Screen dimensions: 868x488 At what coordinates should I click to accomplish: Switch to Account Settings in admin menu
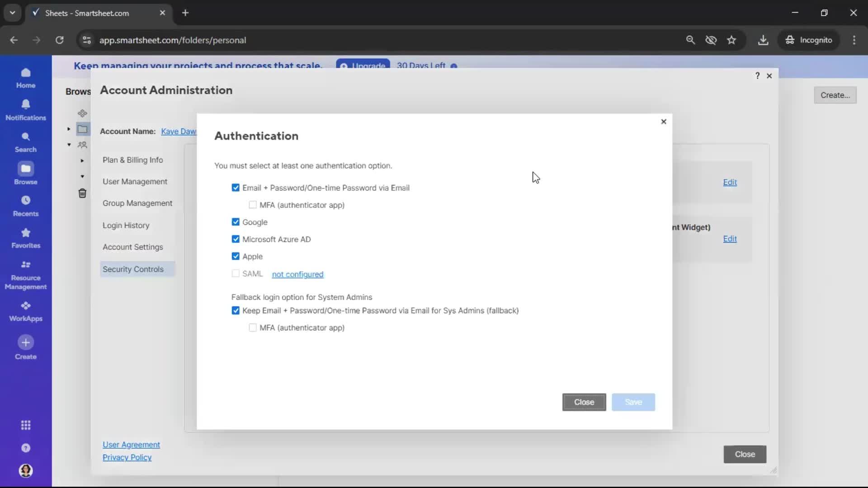click(133, 247)
